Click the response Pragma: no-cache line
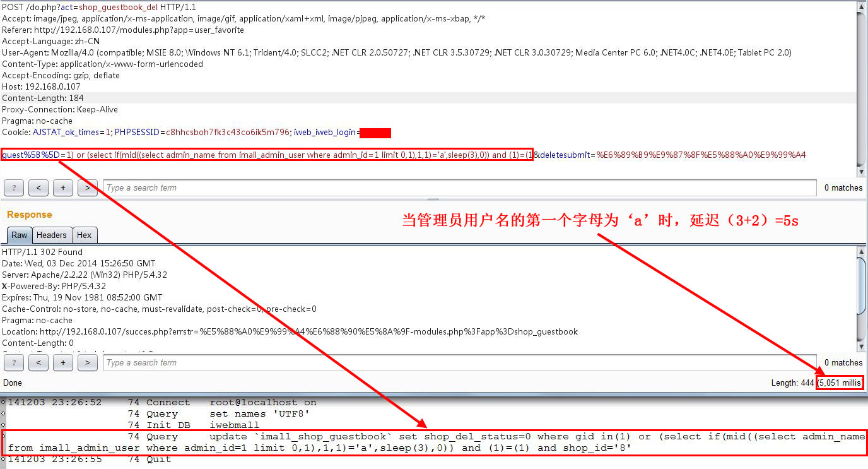Image resolution: width=868 pixels, height=469 pixels. tap(37, 320)
